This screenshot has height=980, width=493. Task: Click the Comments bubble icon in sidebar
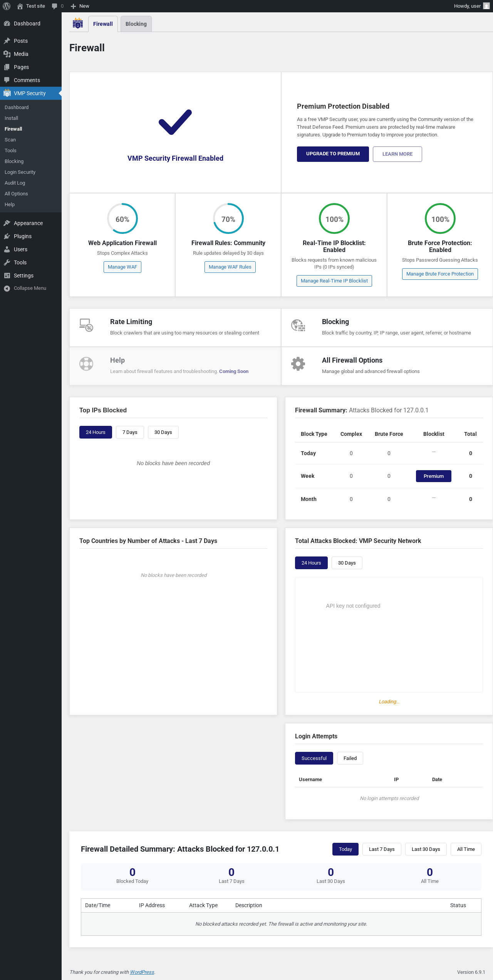7,80
